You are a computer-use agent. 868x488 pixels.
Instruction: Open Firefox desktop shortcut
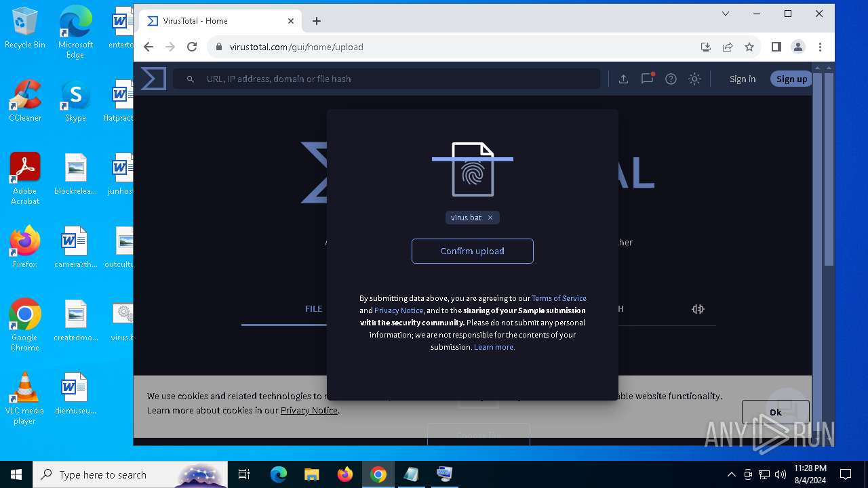tap(25, 247)
